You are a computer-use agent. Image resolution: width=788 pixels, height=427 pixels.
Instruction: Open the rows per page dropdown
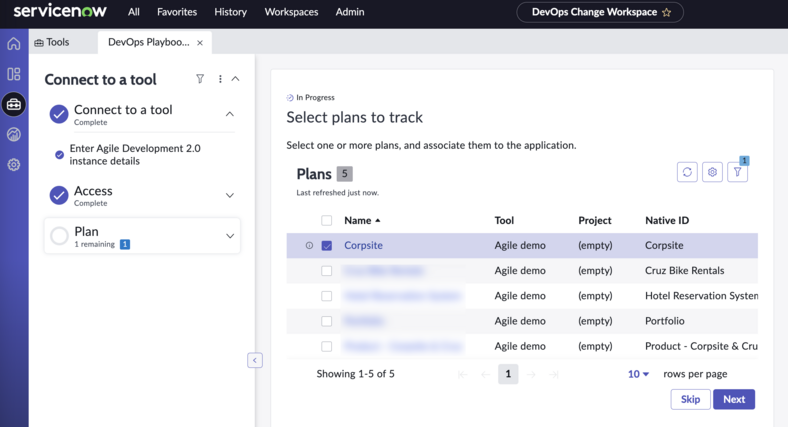coord(638,374)
